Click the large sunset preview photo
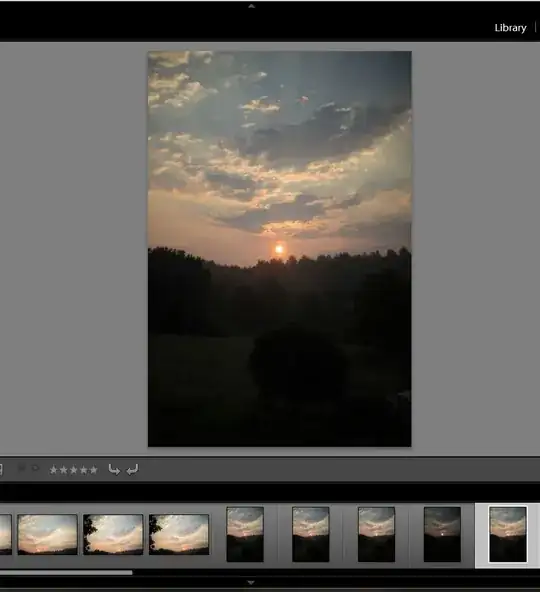The height and width of the screenshot is (592, 540). (x=279, y=249)
